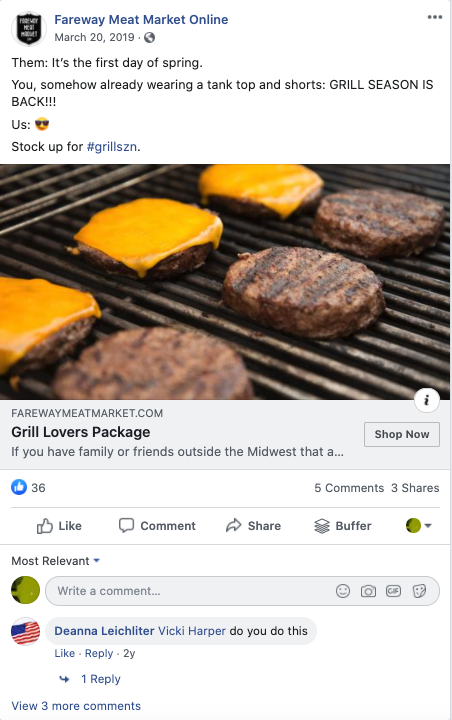Click the Shop Now button
The width and height of the screenshot is (452, 720).
pos(402,434)
